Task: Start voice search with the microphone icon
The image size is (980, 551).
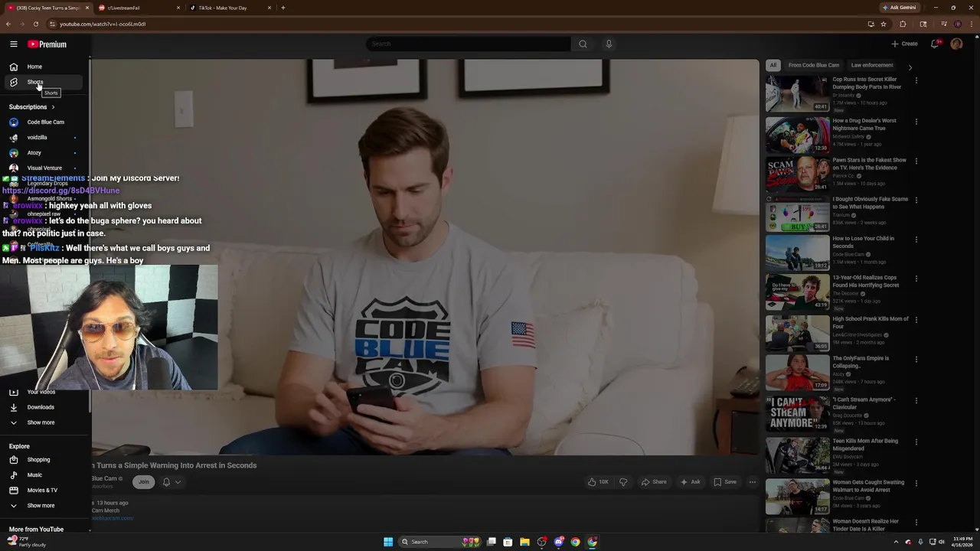Action: 609,44
